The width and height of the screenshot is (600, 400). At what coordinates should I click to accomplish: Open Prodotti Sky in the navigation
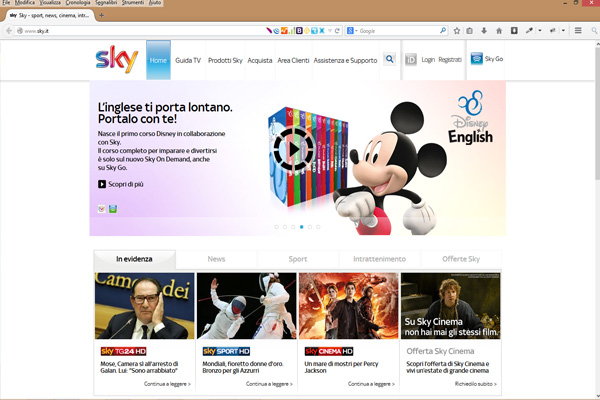(x=225, y=60)
